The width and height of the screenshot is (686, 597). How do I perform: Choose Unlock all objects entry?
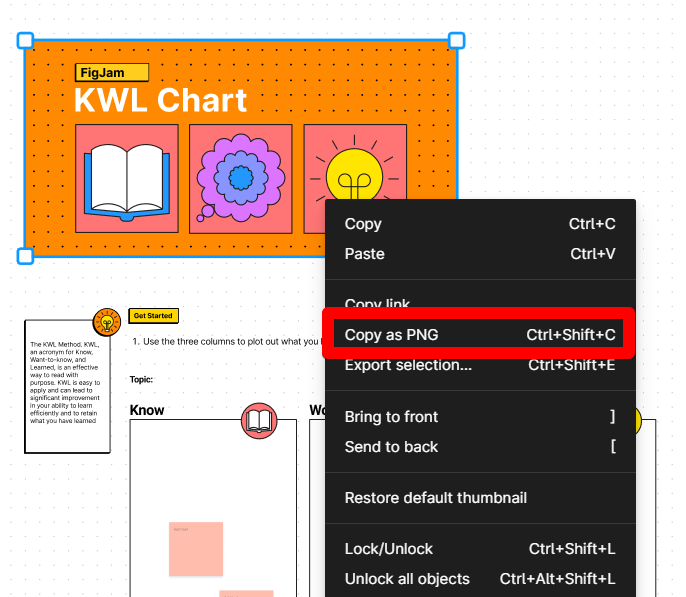[480, 579]
